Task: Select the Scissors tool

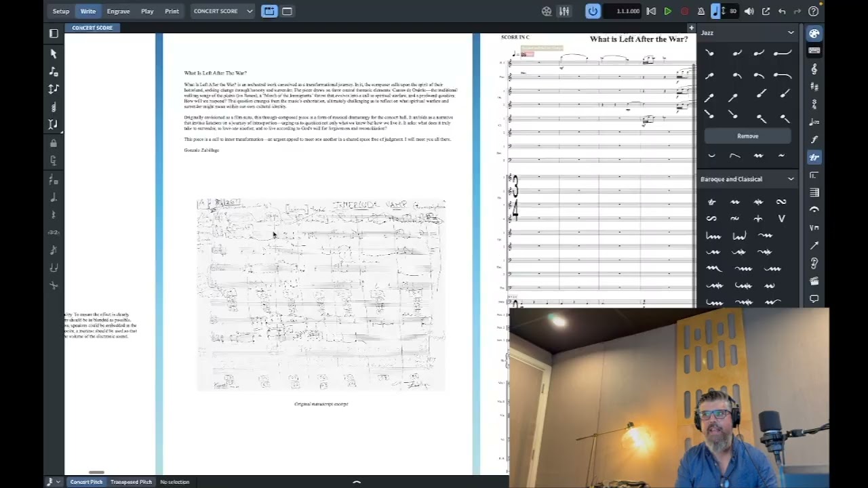Action: [x=54, y=285]
